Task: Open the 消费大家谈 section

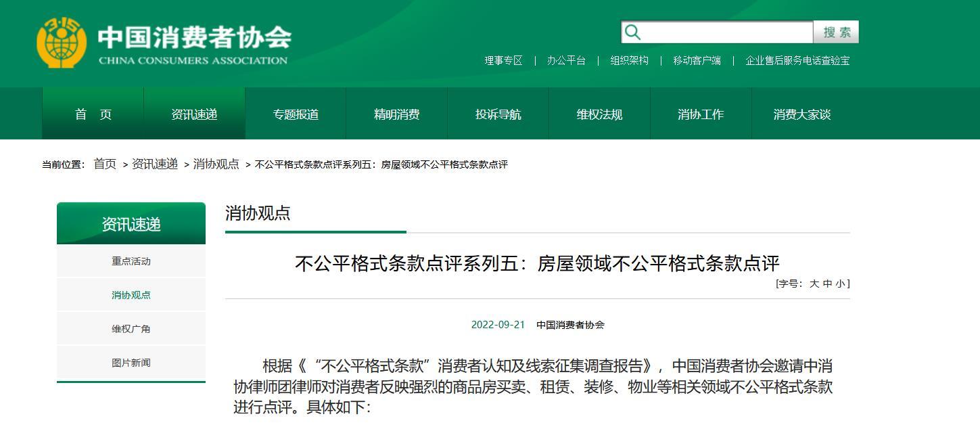Action: [803, 114]
